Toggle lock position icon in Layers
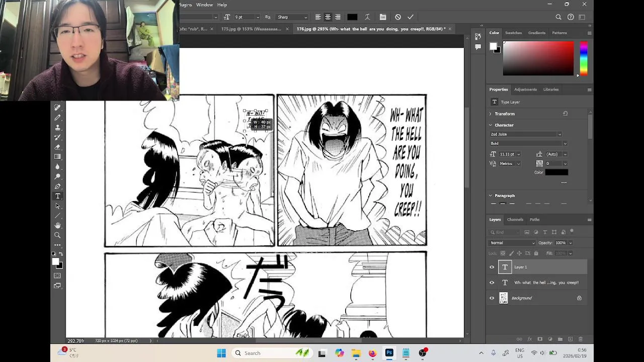 [520, 253]
